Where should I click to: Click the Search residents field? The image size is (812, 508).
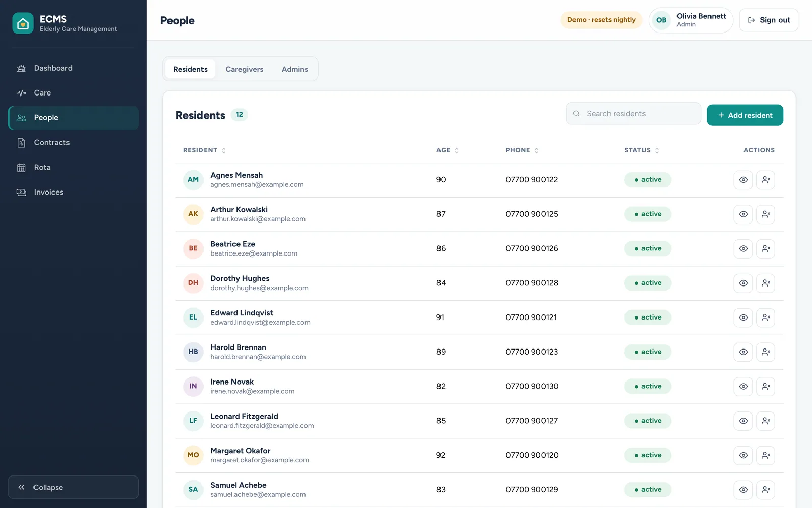(x=633, y=114)
